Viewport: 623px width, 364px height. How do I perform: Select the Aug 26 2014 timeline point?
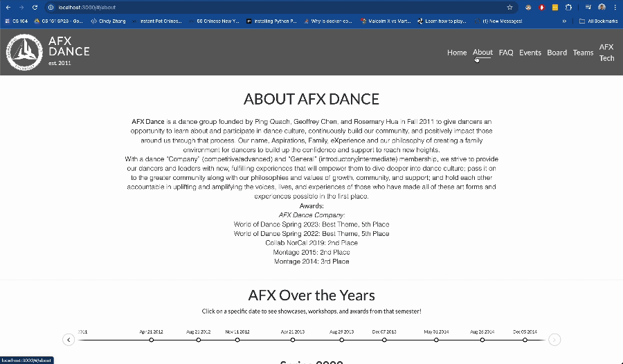tap(482, 340)
